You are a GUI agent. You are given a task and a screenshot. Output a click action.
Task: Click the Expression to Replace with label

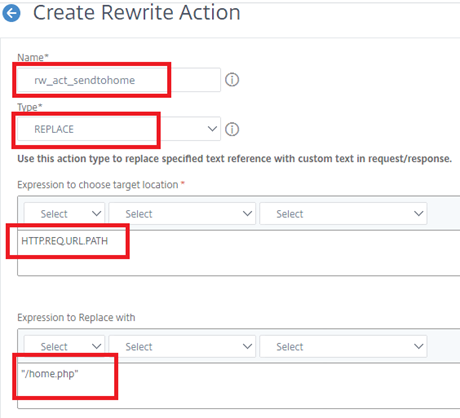[76, 318]
